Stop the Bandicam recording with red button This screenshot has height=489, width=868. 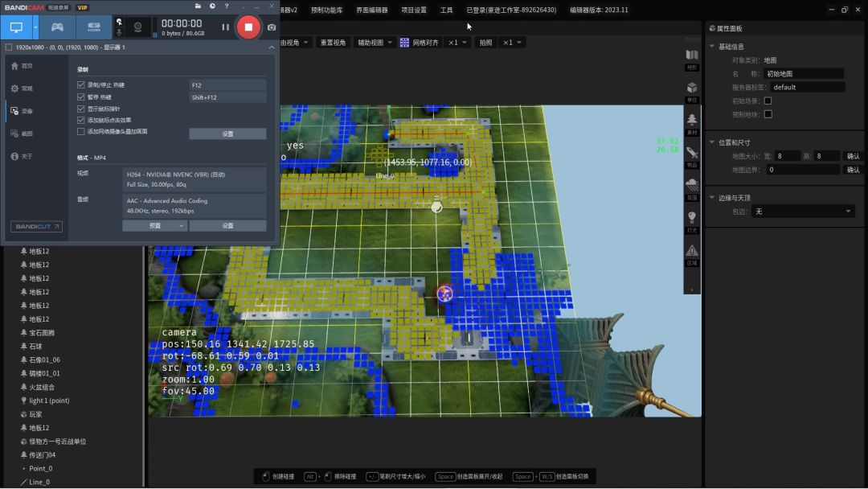pyautogui.click(x=248, y=27)
